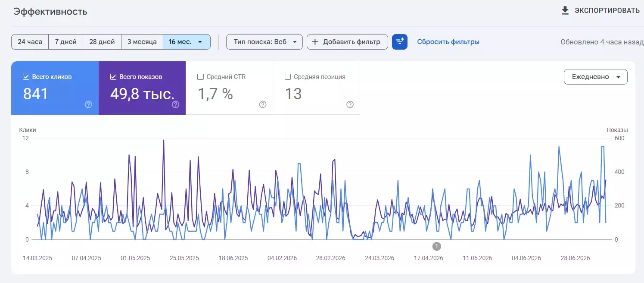Switch to the 28 дней period tab

pyautogui.click(x=102, y=42)
